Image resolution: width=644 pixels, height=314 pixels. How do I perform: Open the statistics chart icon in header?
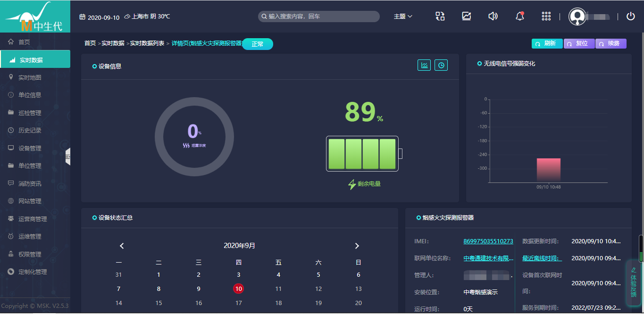point(466,17)
